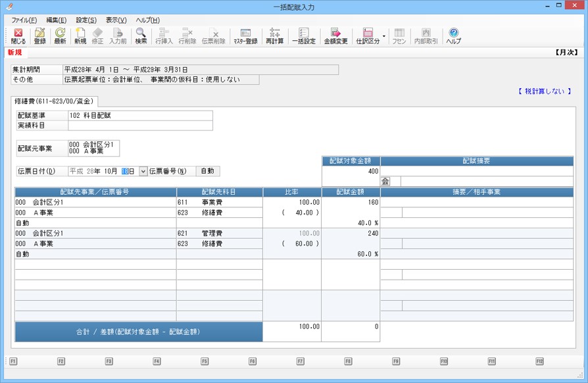Click the 自動 button beside 伝票番号

pos(207,172)
